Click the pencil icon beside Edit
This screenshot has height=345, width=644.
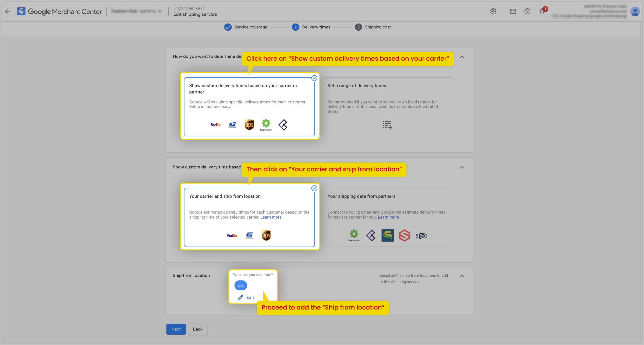240,297
